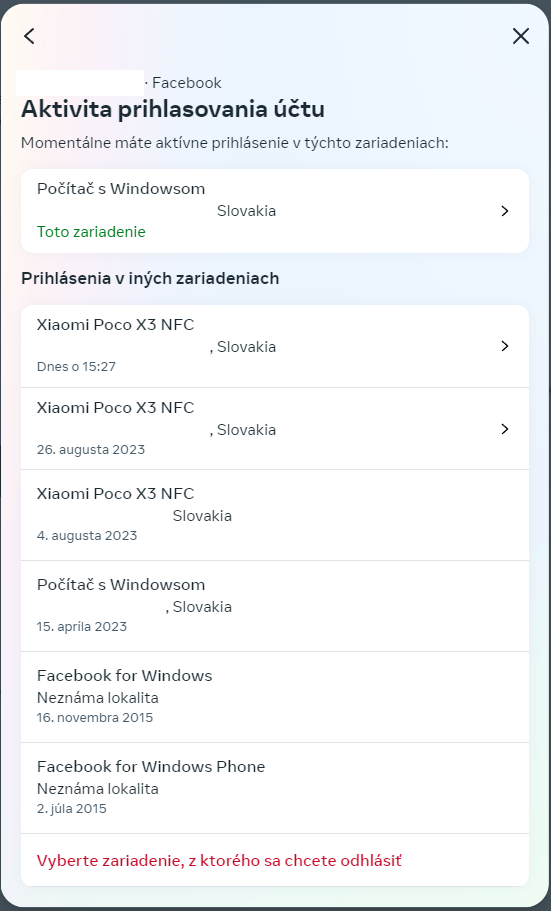Go back using the left arrow icon
The height and width of the screenshot is (911, 551).
(30, 36)
